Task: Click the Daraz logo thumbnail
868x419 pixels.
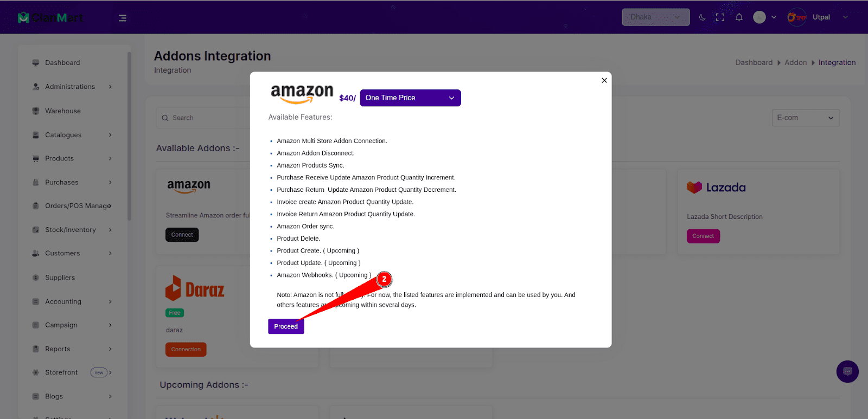Action: [195, 288]
